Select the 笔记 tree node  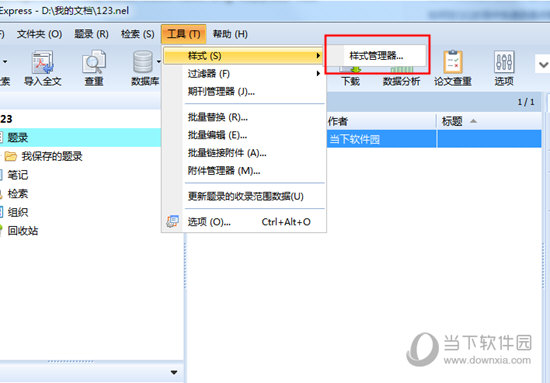point(18,175)
